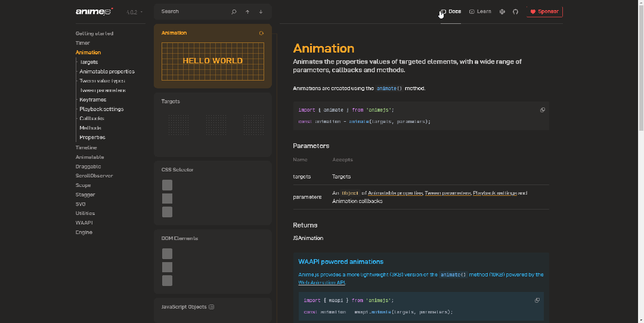The image size is (644, 323).
Task: Click the Docs book icon
Action: tap(442, 12)
